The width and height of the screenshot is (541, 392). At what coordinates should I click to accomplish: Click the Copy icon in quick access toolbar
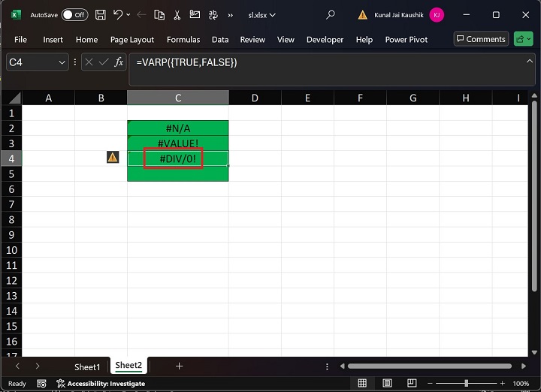pyautogui.click(x=159, y=15)
